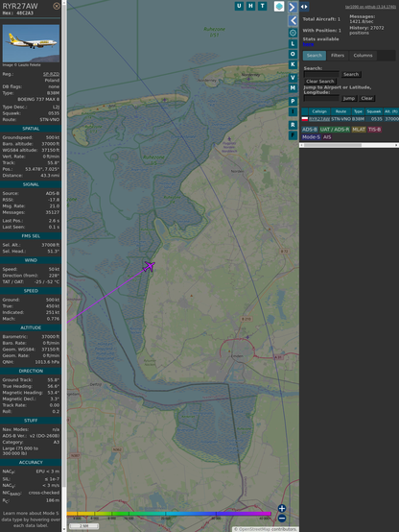Click the H map toolbar button
Screen dimensions: 399x532
(x=250, y=6)
